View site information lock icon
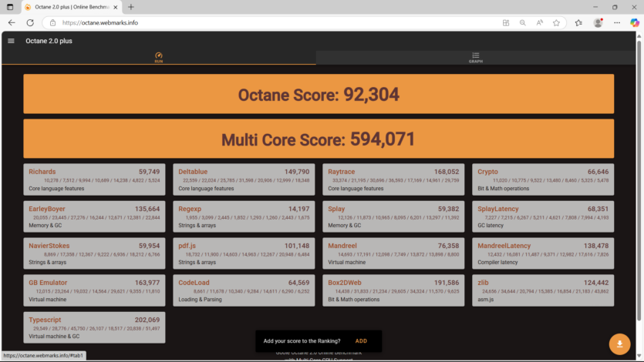644x362 pixels. 52,23
